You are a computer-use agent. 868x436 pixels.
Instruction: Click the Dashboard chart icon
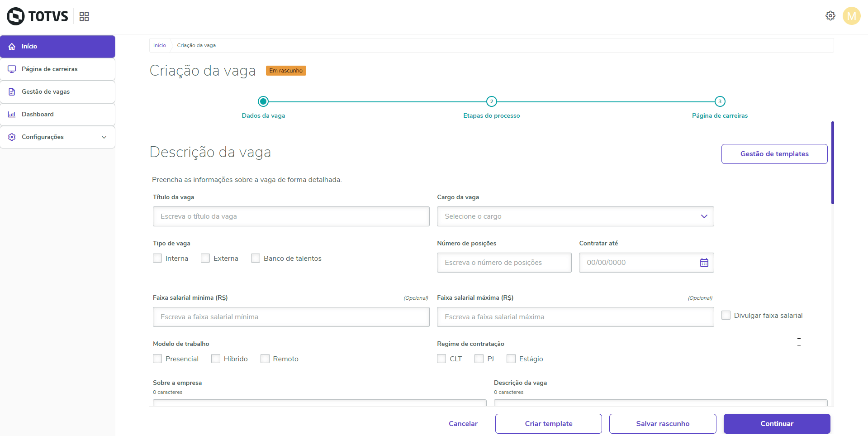[12, 115]
